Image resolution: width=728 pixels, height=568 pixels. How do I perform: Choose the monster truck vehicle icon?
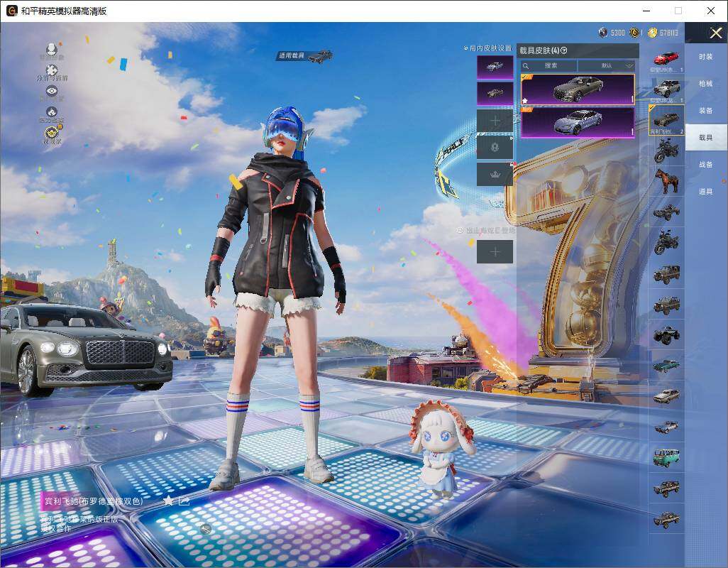pyautogui.click(x=666, y=335)
